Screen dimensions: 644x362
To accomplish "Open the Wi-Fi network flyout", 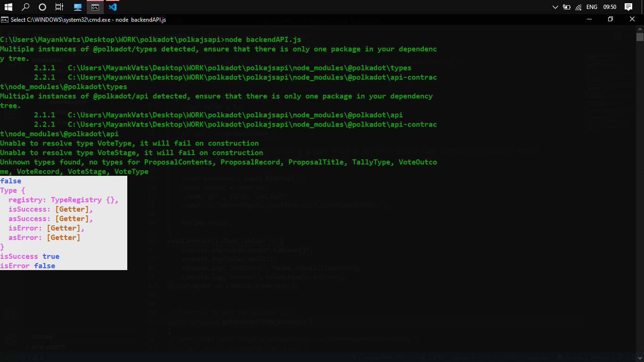I will [578, 7].
